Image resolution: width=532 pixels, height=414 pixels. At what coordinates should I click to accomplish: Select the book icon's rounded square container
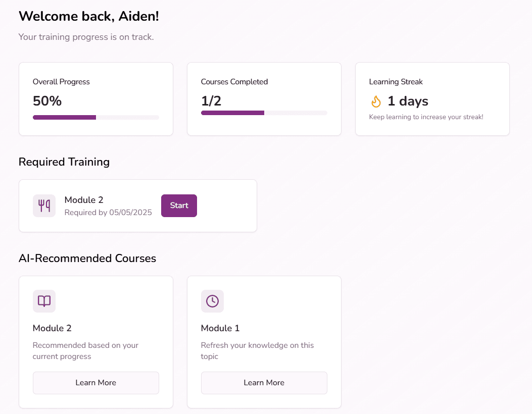click(44, 301)
